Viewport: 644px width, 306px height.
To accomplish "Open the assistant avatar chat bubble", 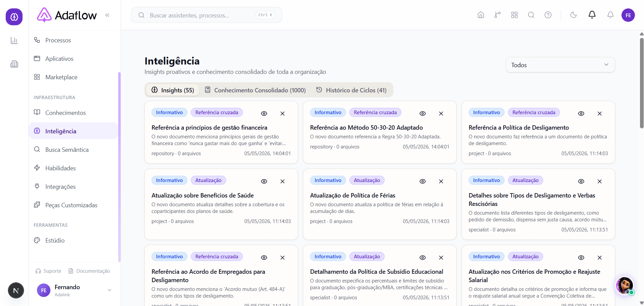I will point(625,286).
